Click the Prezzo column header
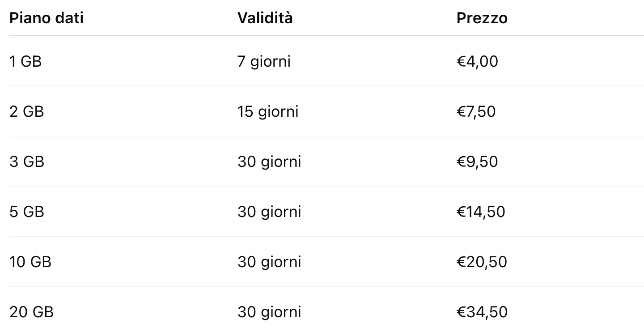The height and width of the screenshot is (332, 644). tap(482, 18)
